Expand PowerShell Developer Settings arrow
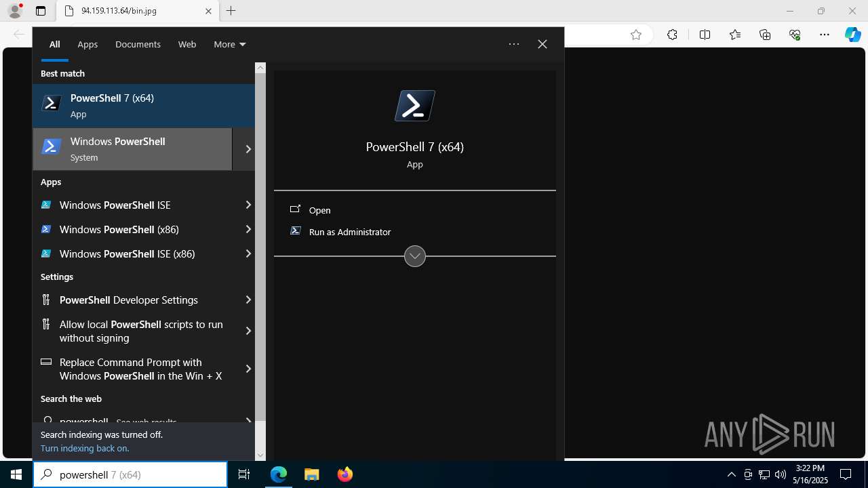Image resolution: width=868 pixels, height=488 pixels. point(248,300)
